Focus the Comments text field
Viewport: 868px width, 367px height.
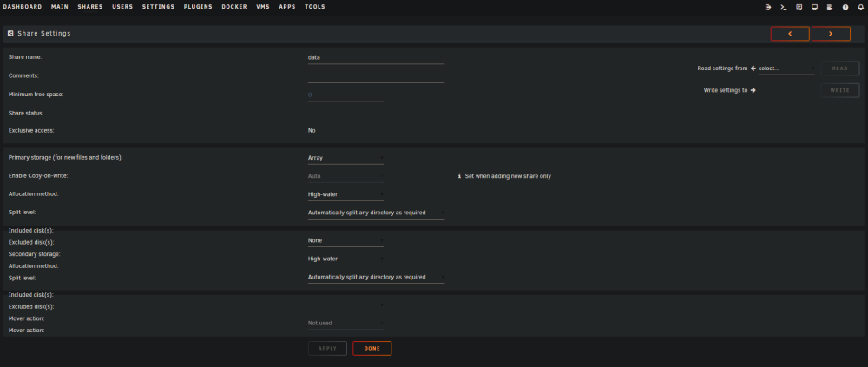pyautogui.click(x=376, y=76)
